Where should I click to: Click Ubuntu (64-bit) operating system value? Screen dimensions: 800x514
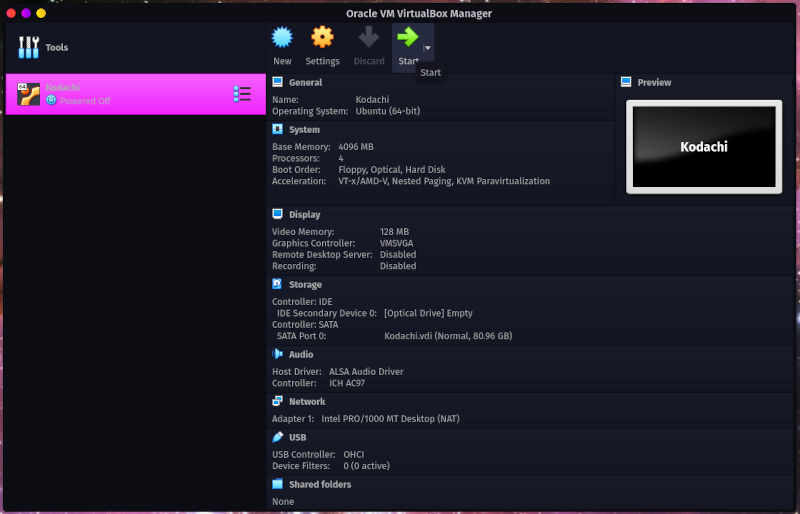[x=388, y=111]
